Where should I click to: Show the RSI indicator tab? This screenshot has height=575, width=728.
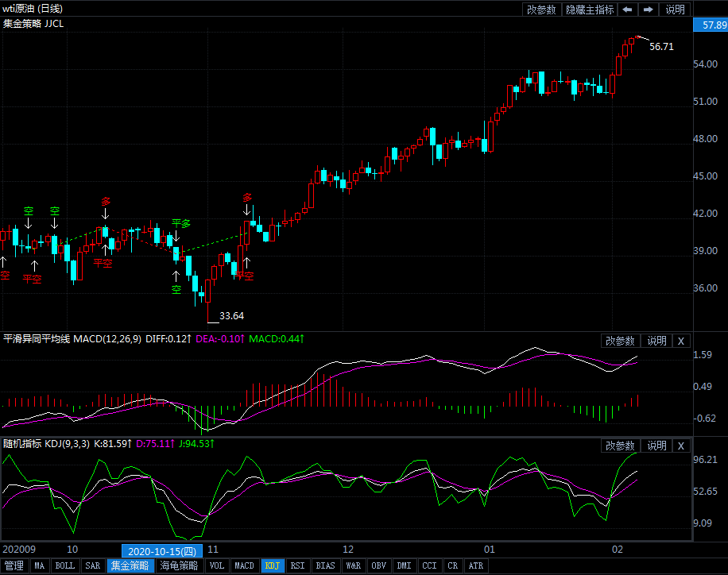tap(297, 566)
